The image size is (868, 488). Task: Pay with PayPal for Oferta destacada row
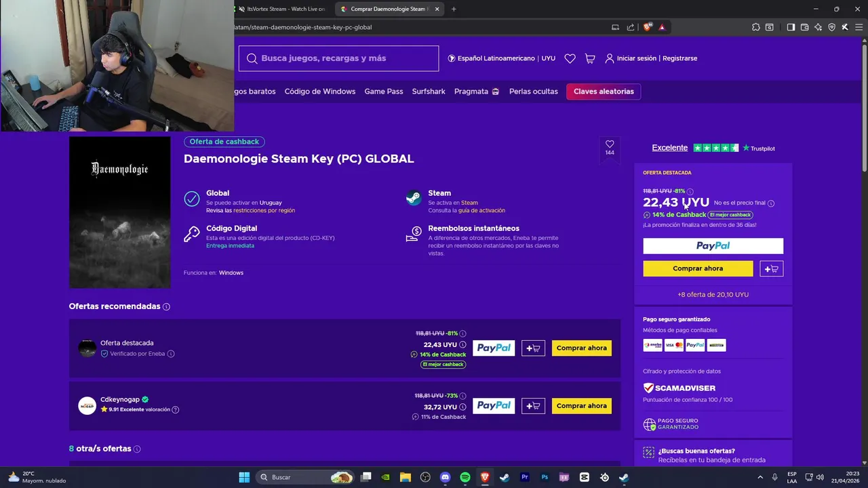[x=494, y=348]
